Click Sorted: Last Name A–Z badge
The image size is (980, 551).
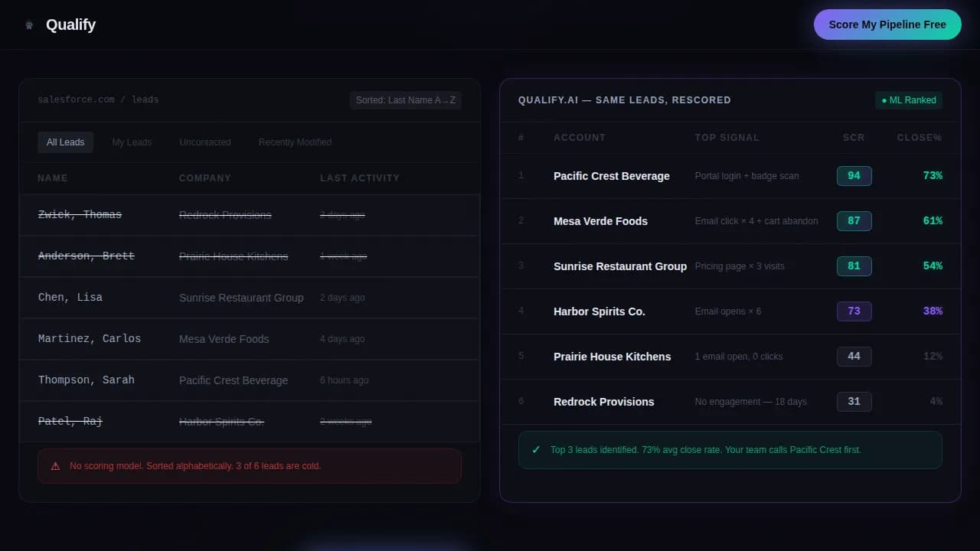pos(406,100)
